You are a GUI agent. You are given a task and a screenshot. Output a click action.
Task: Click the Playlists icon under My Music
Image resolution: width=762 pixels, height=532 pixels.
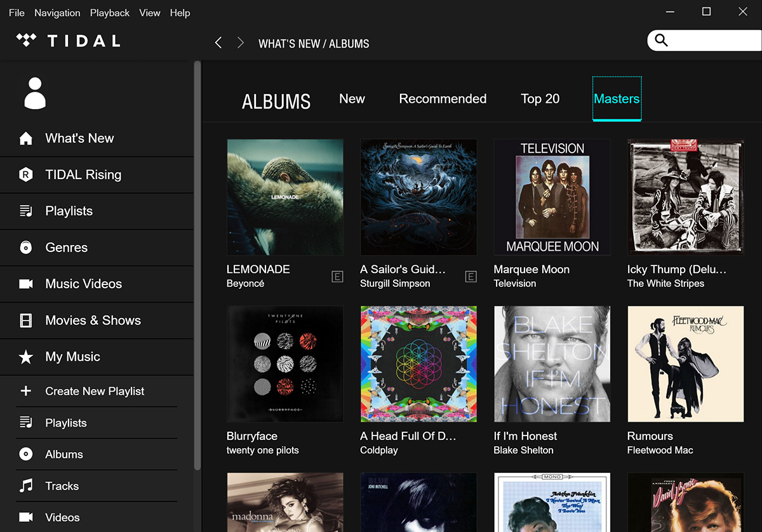(26, 423)
